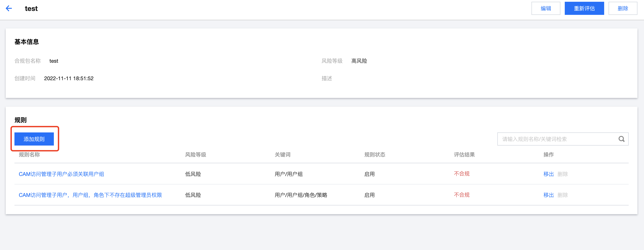The width and height of the screenshot is (644, 250).
Task: Click the top-right 删除 button
Action: [x=623, y=9]
